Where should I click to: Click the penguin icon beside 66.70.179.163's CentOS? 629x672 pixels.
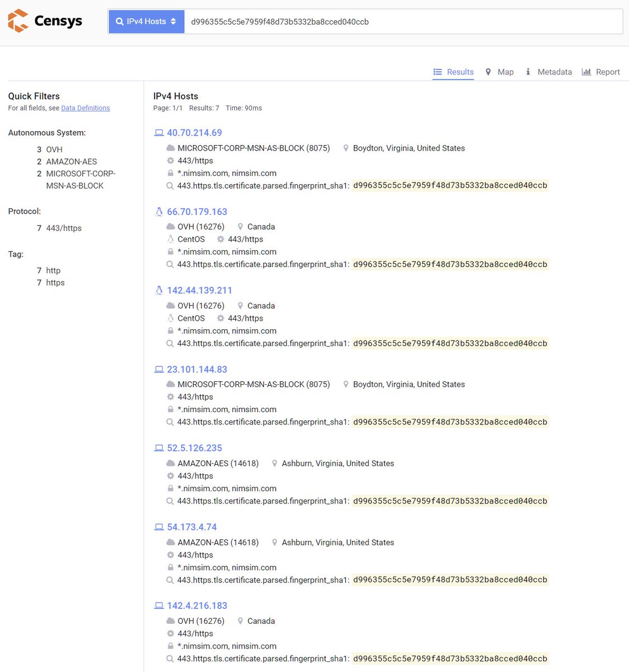(171, 239)
